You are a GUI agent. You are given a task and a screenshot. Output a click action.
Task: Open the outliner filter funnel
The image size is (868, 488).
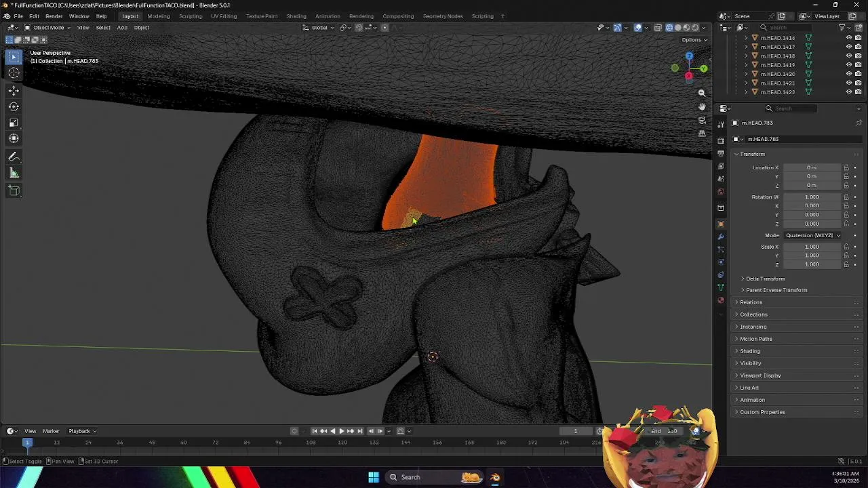click(842, 28)
